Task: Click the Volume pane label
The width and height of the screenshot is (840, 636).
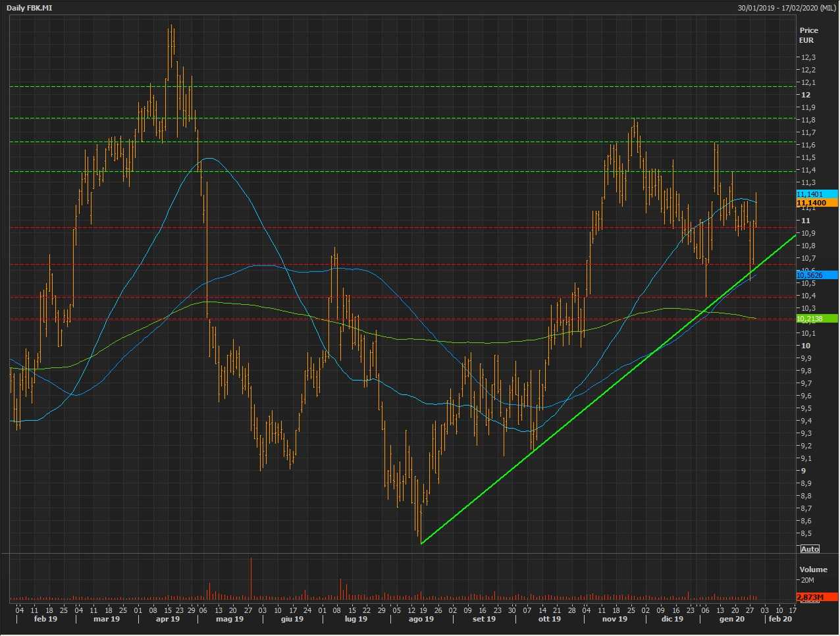Action: coord(813,570)
